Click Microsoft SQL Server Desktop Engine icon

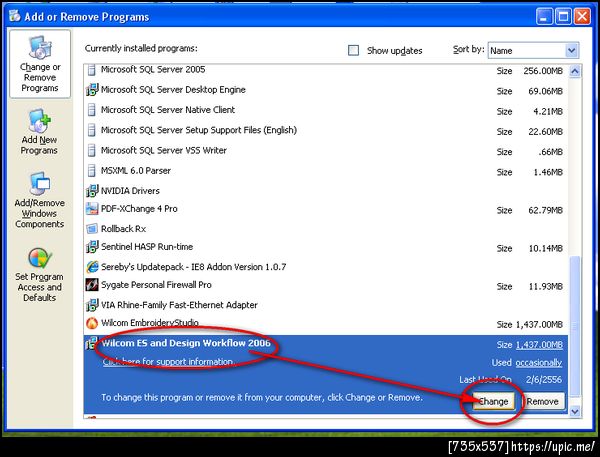pos(92,90)
